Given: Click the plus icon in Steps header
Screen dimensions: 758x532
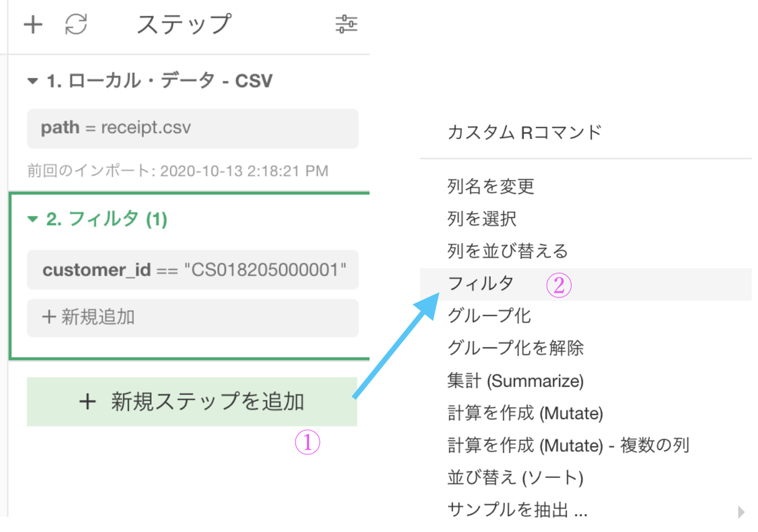Looking at the screenshot, I should tap(33, 24).
